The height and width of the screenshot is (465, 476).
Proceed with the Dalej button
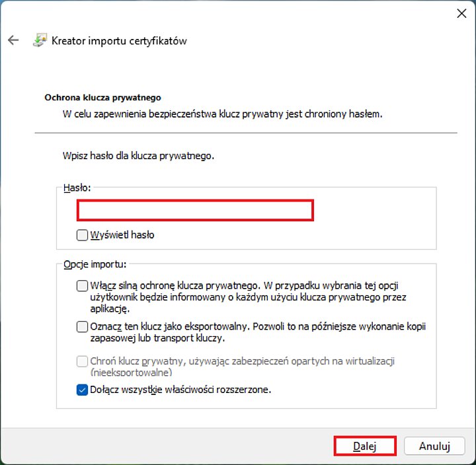point(365,446)
